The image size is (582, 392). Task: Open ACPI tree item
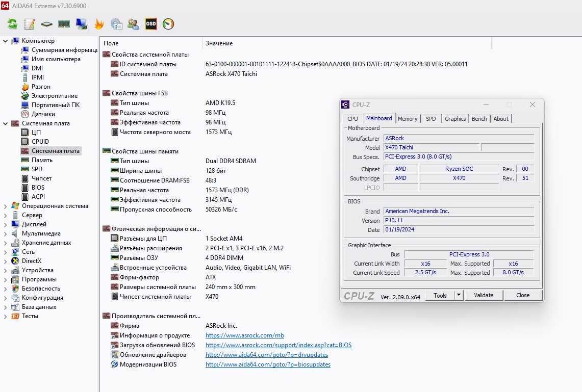(x=38, y=197)
